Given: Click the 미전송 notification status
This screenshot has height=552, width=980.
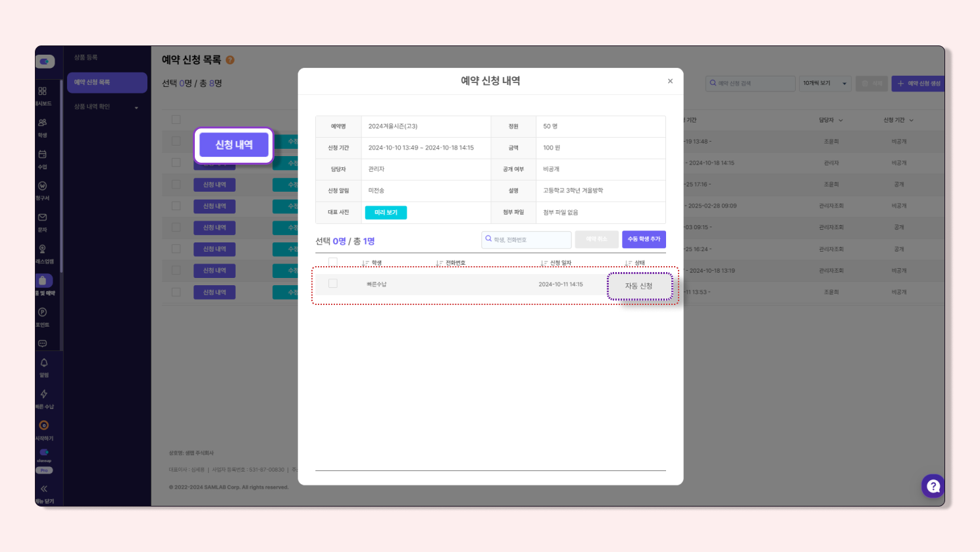Looking at the screenshot, I should tap(376, 191).
